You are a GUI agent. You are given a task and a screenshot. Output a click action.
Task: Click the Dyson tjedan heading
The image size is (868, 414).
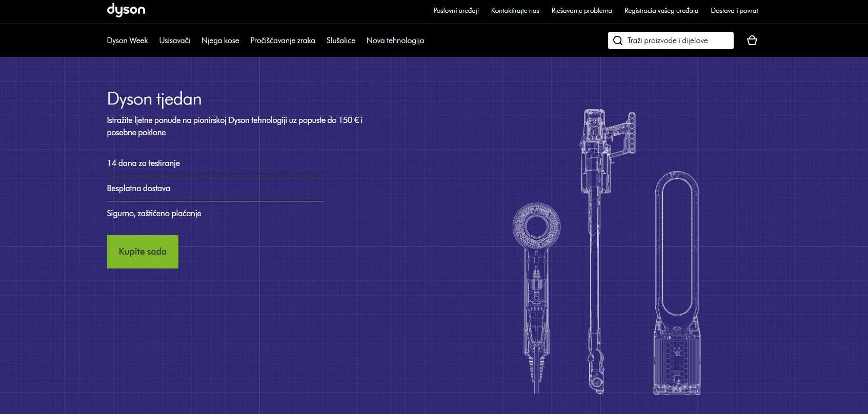(154, 99)
